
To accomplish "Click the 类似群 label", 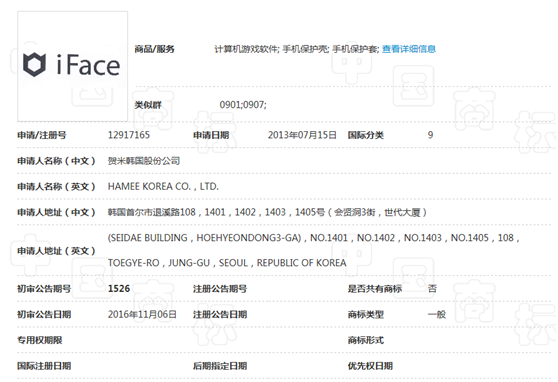I will point(148,105).
